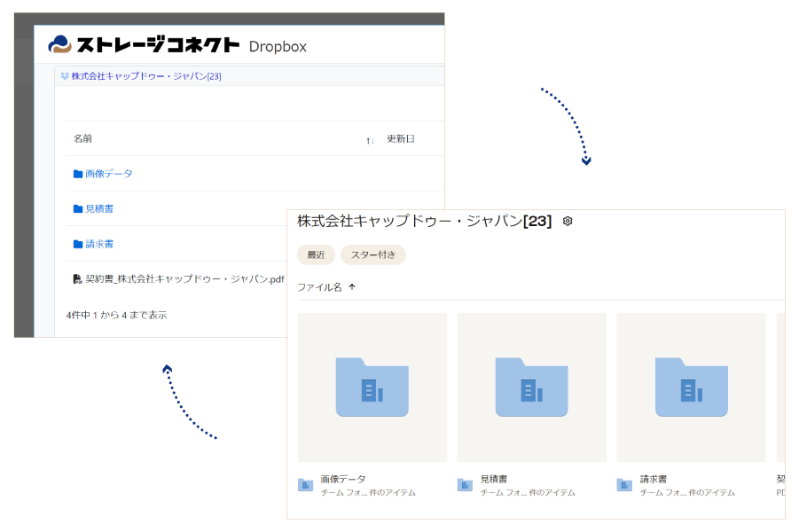
Task: Click the 請求書 name under the thumbnail
Action: click(654, 479)
